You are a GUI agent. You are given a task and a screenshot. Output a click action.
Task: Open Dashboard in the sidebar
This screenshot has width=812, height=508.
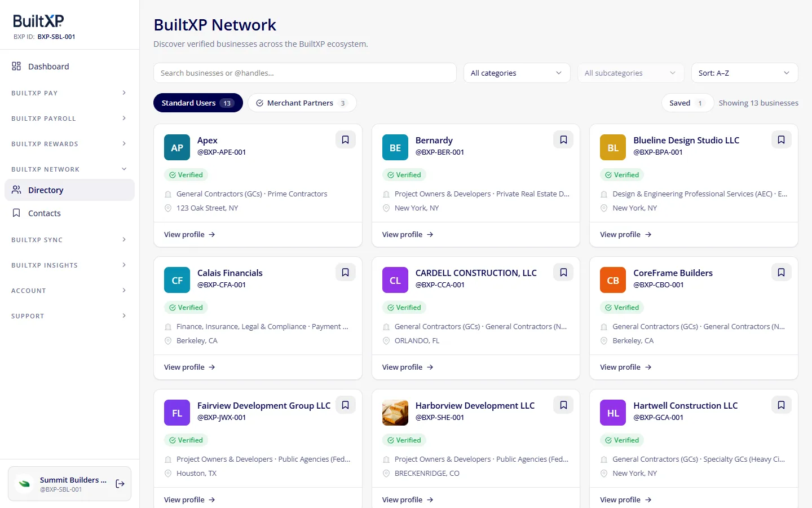pos(69,66)
